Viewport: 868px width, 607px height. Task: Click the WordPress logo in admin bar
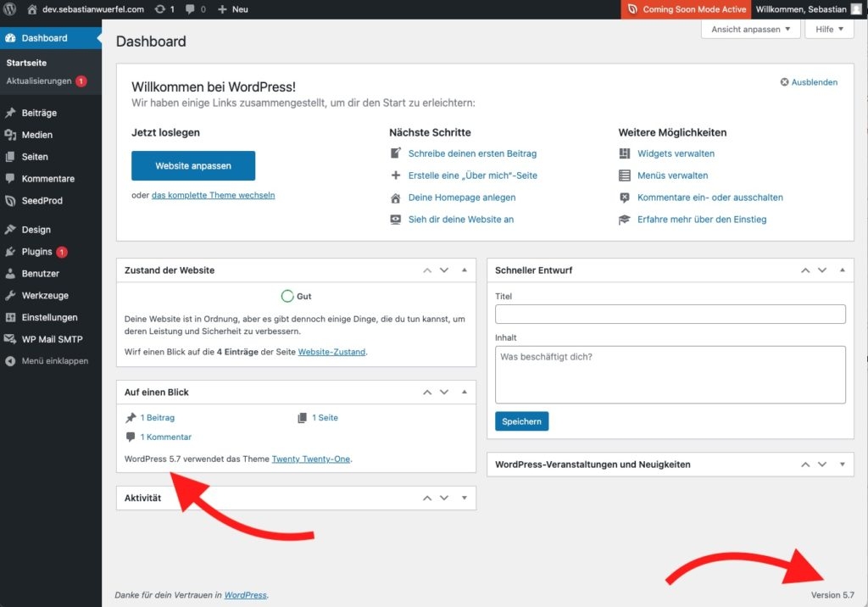click(10, 9)
